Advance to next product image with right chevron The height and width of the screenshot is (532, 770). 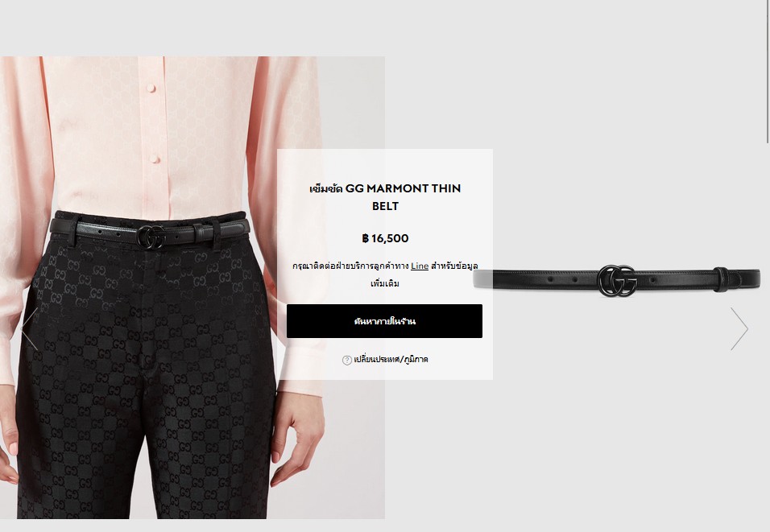pyautogui.click(x=739, y=328)
